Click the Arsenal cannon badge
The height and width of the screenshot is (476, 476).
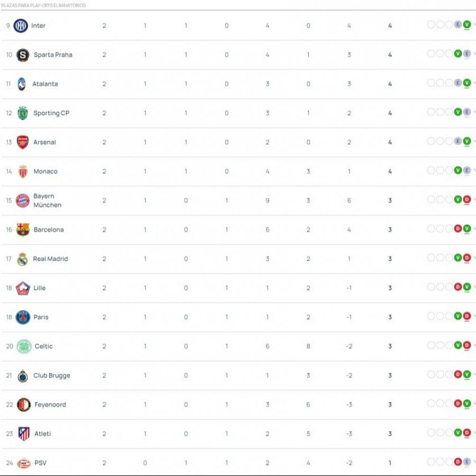coord(21,142)
